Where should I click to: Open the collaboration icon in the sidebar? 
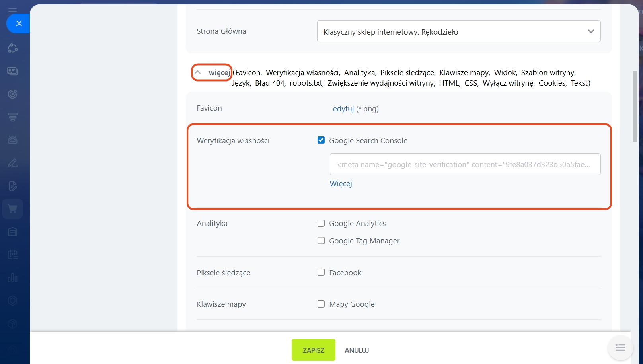13,48
